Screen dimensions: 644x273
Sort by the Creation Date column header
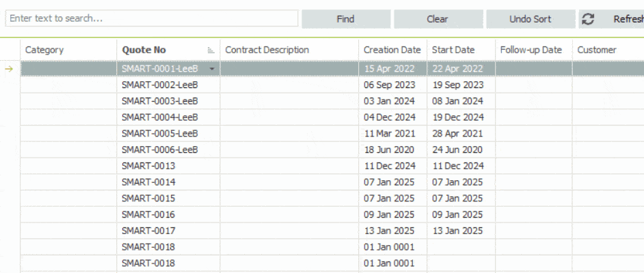392,50
